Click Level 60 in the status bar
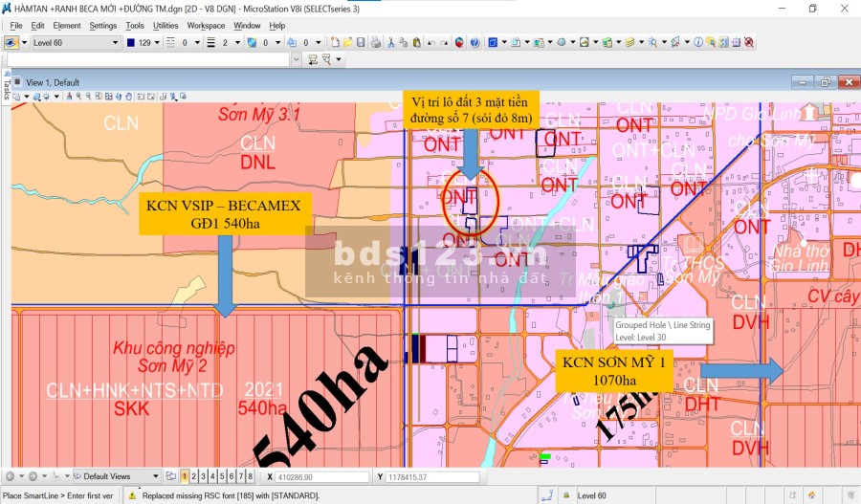 pyautogui.click(x=591, y=495)
